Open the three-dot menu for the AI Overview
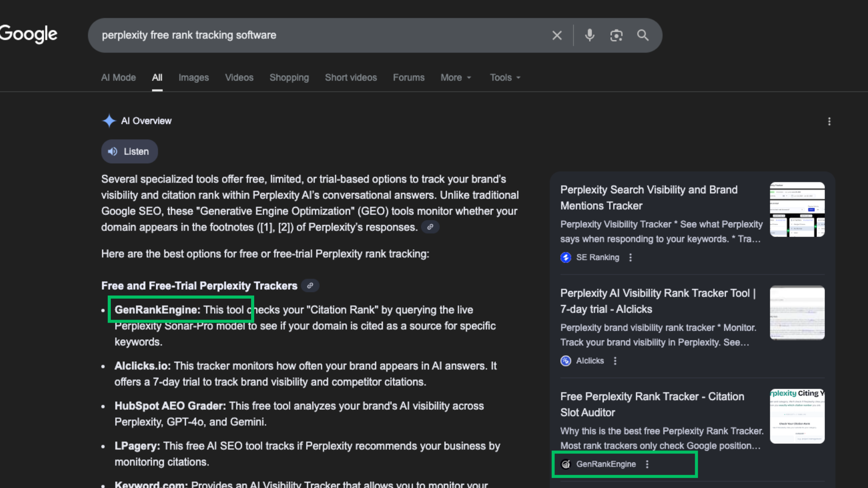 click(x=829, y=121)
